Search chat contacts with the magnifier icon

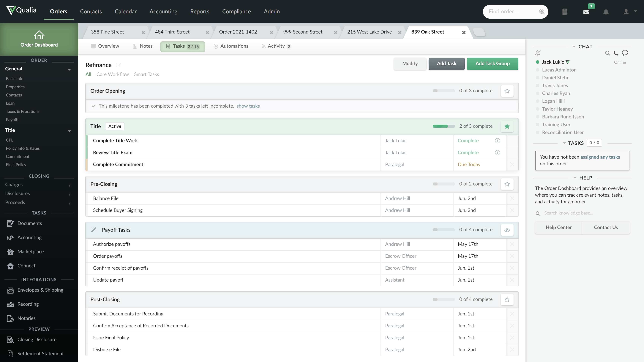coord(608,53)
